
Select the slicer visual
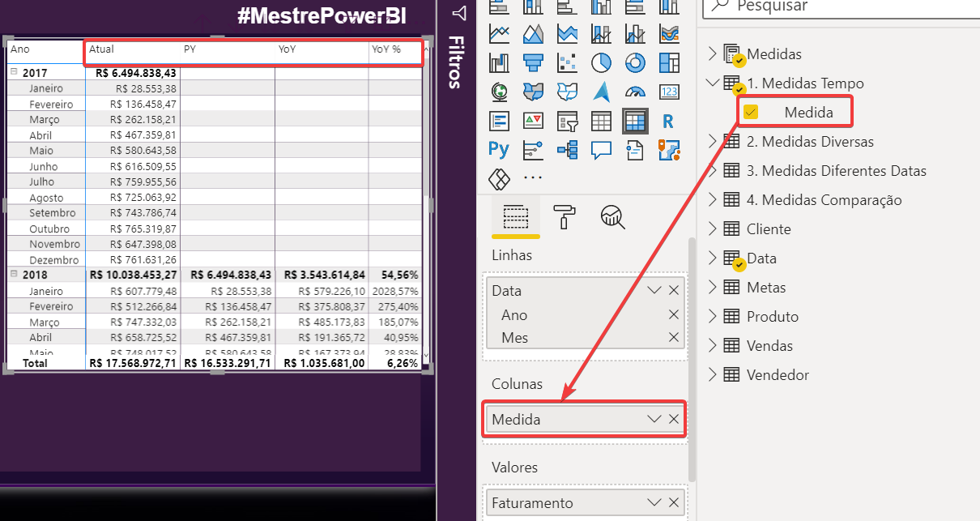[567, 121]
